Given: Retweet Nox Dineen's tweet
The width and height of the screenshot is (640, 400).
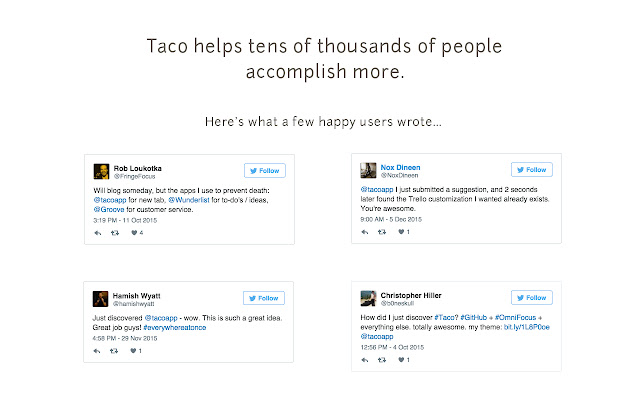Looking at the screenshot, I should (381, 232).
